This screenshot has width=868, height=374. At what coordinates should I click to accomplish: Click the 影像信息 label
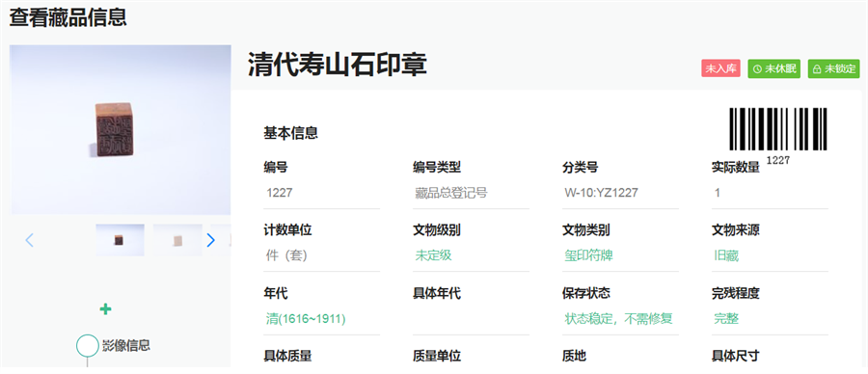coord(126,346)
